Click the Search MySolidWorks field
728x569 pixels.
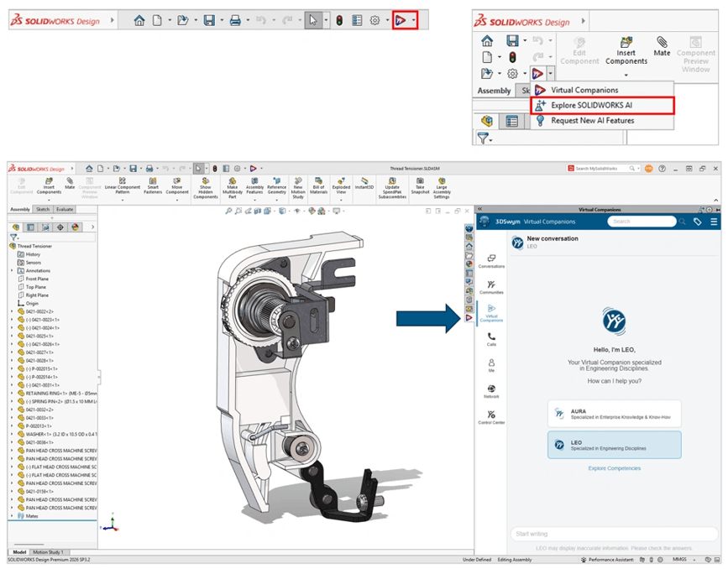coord(603,169)
